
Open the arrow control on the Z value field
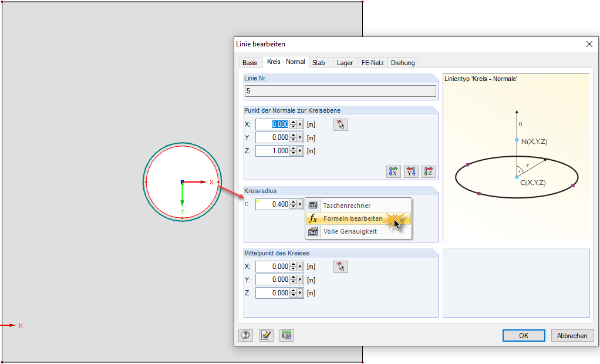click(300, 150)
